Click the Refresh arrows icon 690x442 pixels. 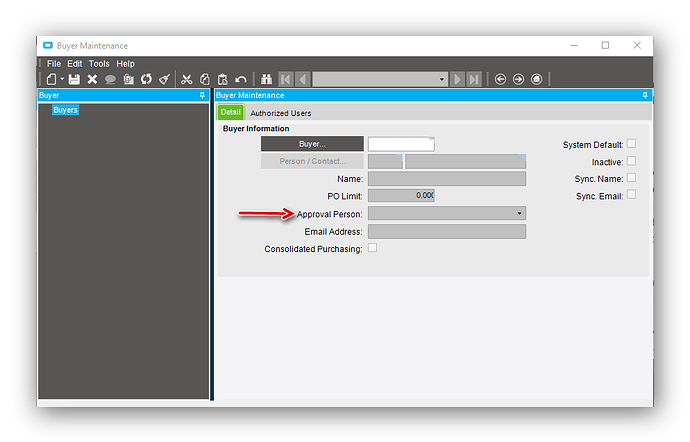pyautogui.click(x=146, y=79)
